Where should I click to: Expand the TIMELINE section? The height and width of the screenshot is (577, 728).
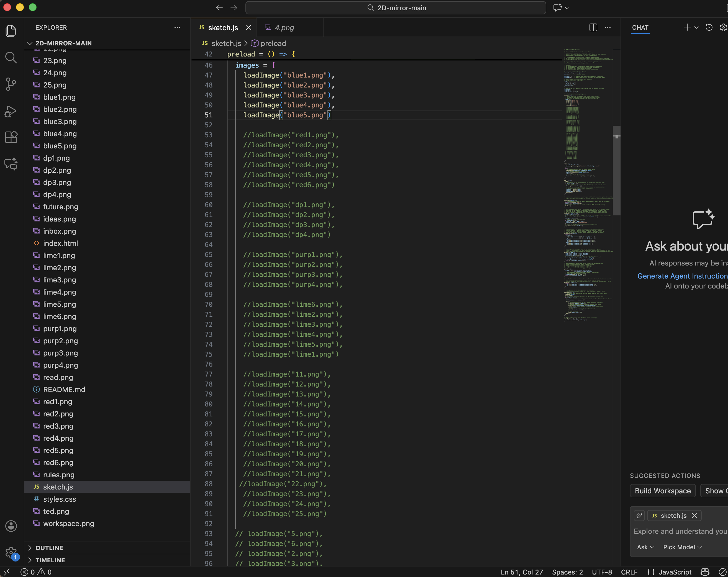point(50,560)
